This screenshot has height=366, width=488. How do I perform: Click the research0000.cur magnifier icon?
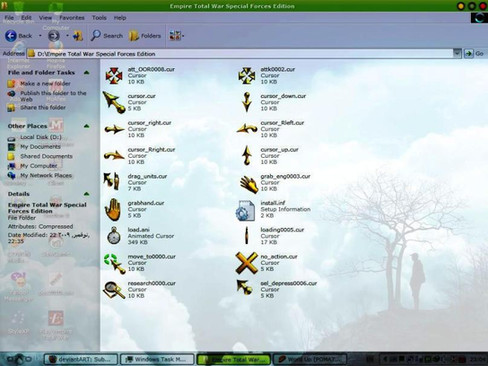pos(114,290)
